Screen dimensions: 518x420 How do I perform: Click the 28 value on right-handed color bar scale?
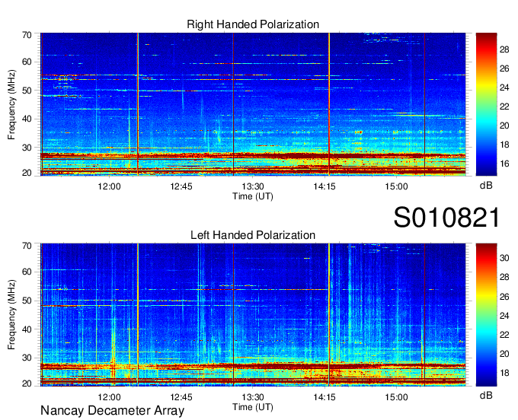[x=504, y=49]
